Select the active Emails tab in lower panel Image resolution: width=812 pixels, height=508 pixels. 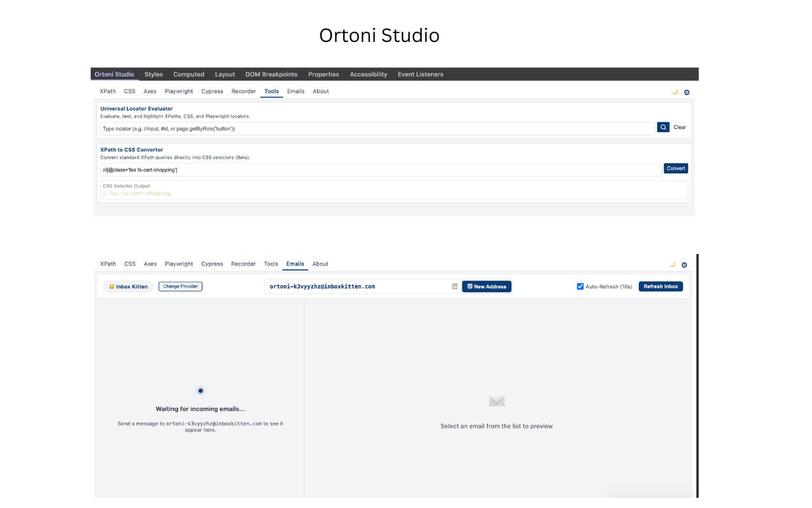coord(295,264)
